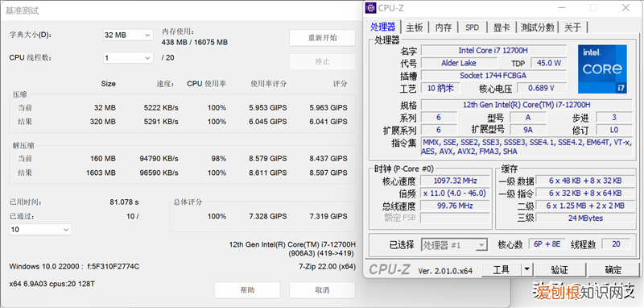
Task: Open the 字典大小 32 MB dropdown
Action: coord(128,35)
